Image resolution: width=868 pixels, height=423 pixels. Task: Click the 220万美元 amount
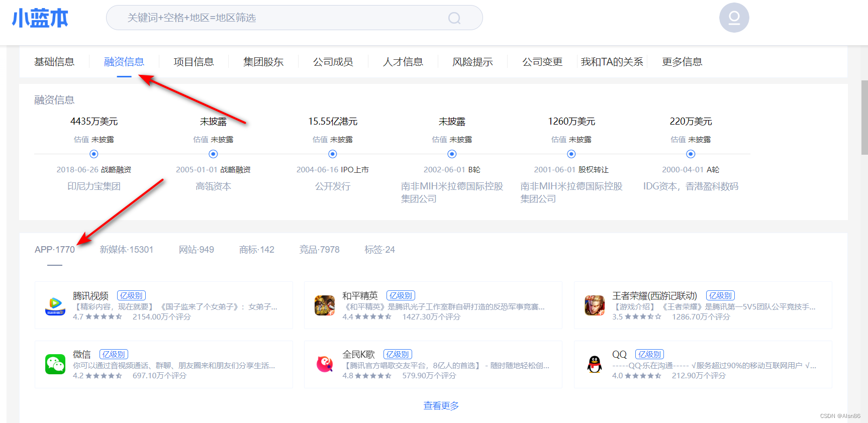click(691, 122)
